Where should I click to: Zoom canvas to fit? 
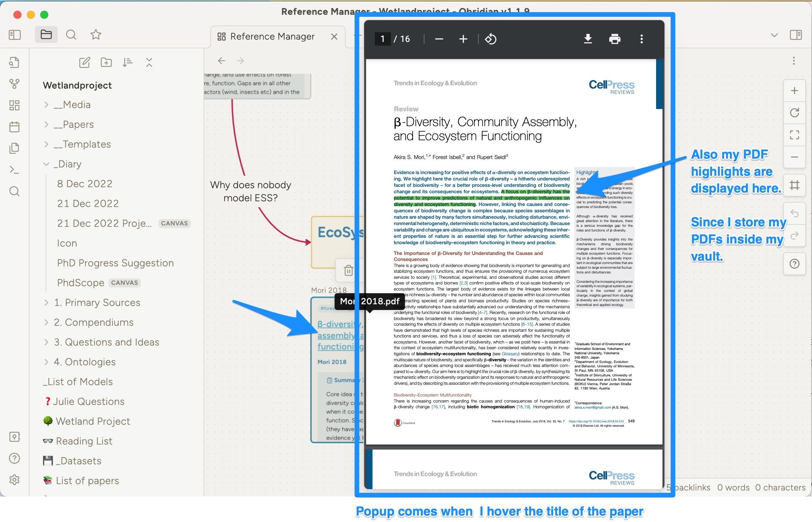(794, 135)
